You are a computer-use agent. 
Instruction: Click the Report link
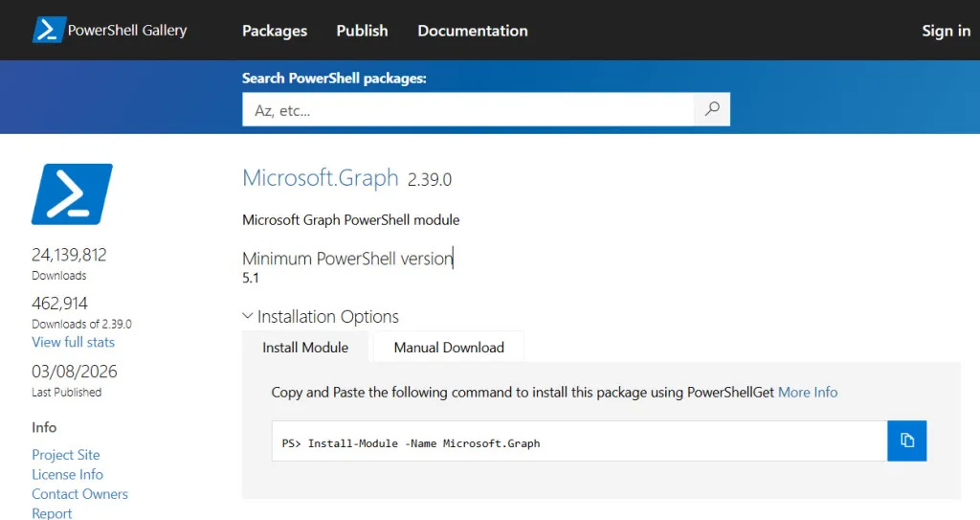click(52, 513)
